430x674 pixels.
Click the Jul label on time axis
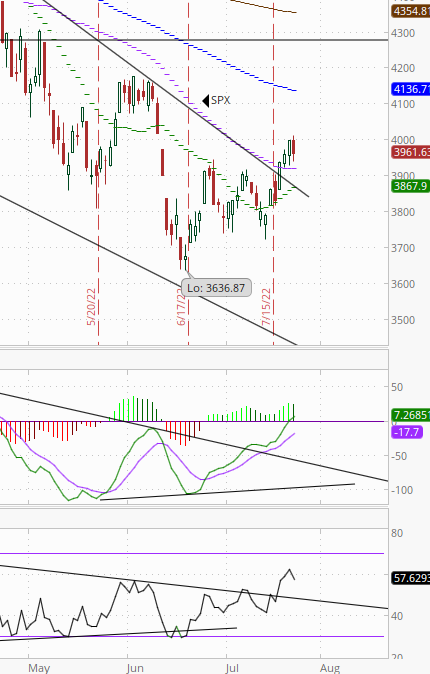pyautogui.click(x=232, y=668)
